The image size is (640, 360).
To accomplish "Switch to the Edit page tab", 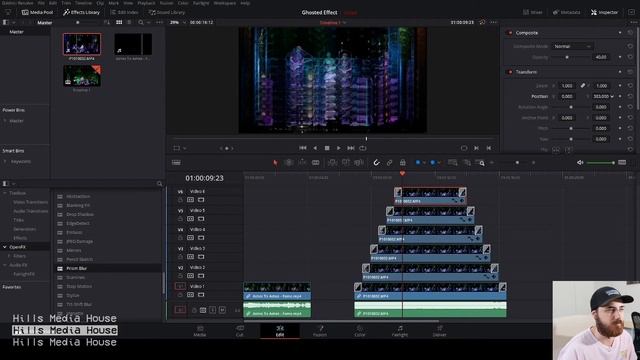I will point(280,331).
